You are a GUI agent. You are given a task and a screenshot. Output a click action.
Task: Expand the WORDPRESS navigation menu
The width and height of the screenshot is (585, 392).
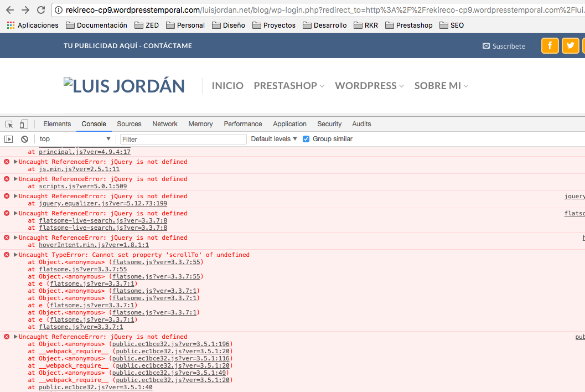(x=369, y=85)
